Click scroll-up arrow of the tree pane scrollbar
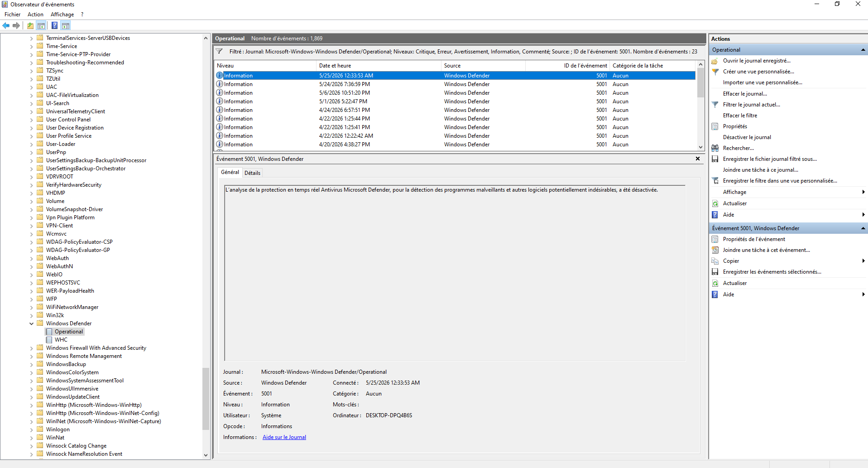The height and width of the screenshot is (468, 868). [x=206, y=38]
